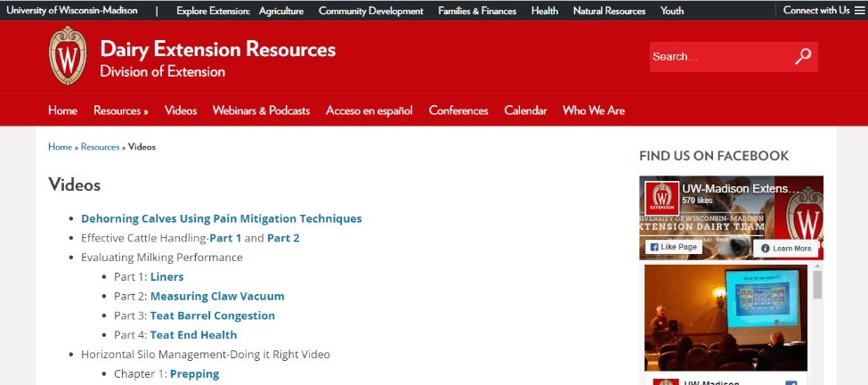Viewport: 868px width, 385px height.
Task: Open the Liners video link
Action: click(x=167, y=276)
